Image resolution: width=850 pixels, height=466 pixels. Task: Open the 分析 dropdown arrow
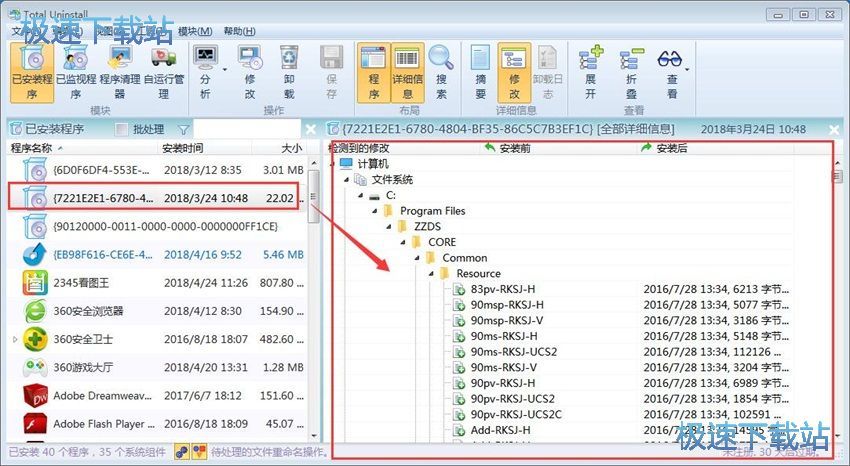pyautogui.click(x=225, y=69)
